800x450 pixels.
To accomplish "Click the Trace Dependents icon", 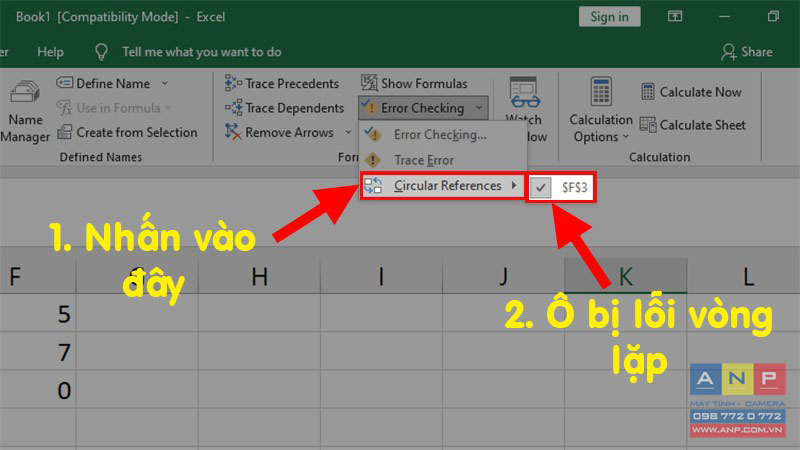I will click(x=233, y=108).
